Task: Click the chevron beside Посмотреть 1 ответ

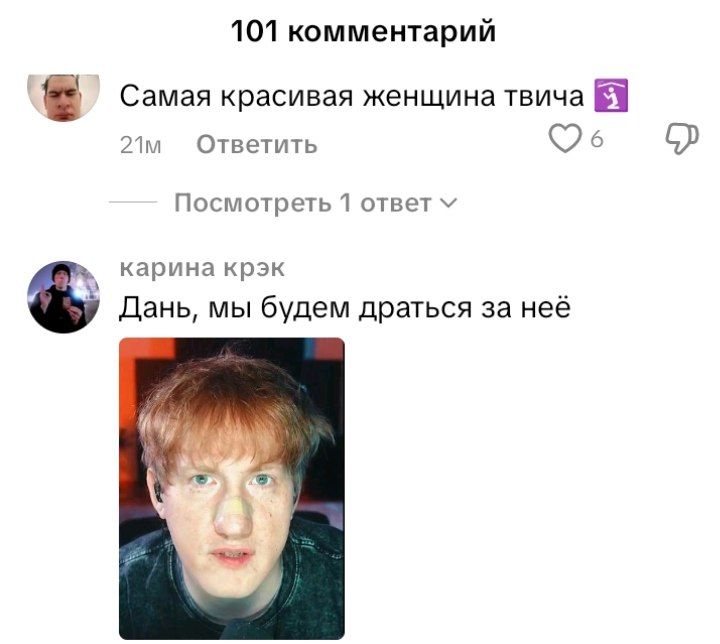Action: coord(449,203)
